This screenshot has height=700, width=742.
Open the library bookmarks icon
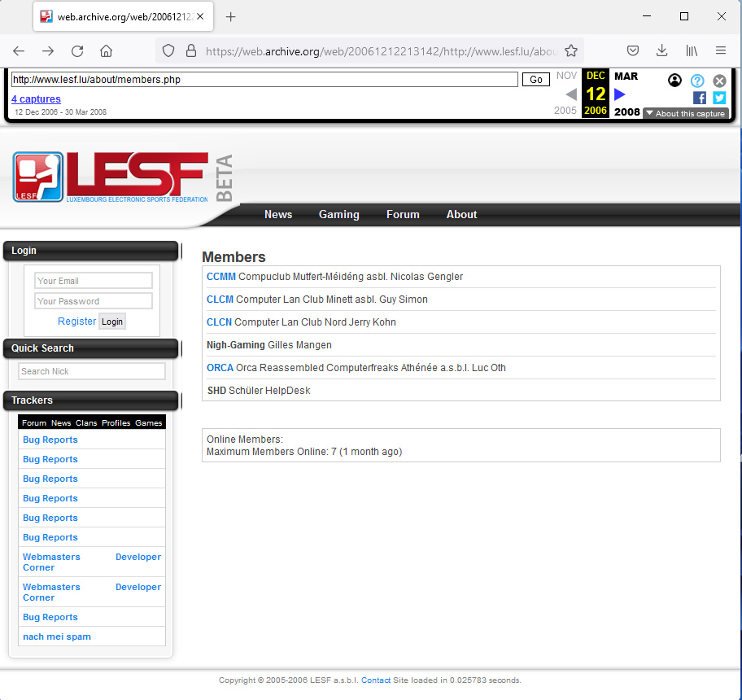coord(692,50)
